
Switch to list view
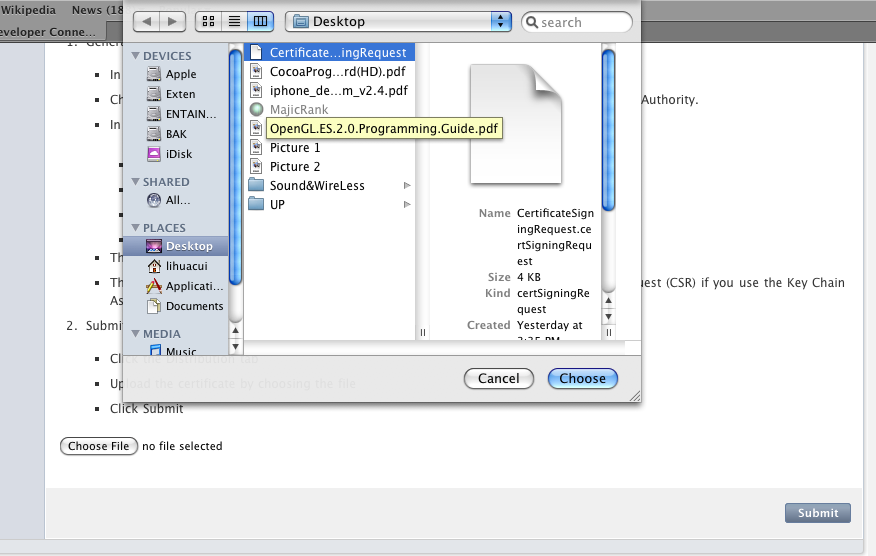(235, 22)
